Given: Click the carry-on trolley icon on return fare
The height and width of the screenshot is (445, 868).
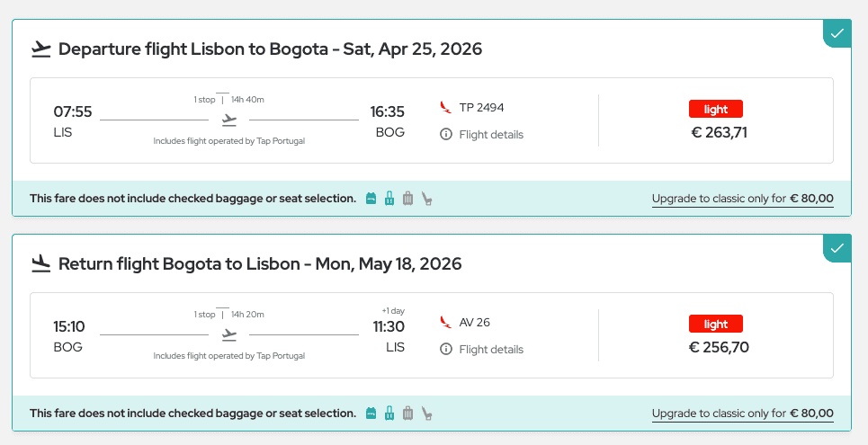Looking at the screenshot, I should [x=389, y=414].
